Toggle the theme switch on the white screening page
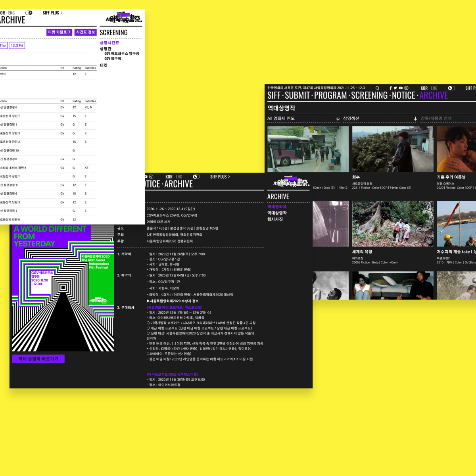The width and height of the screenshot is (476, 476). 29,13
